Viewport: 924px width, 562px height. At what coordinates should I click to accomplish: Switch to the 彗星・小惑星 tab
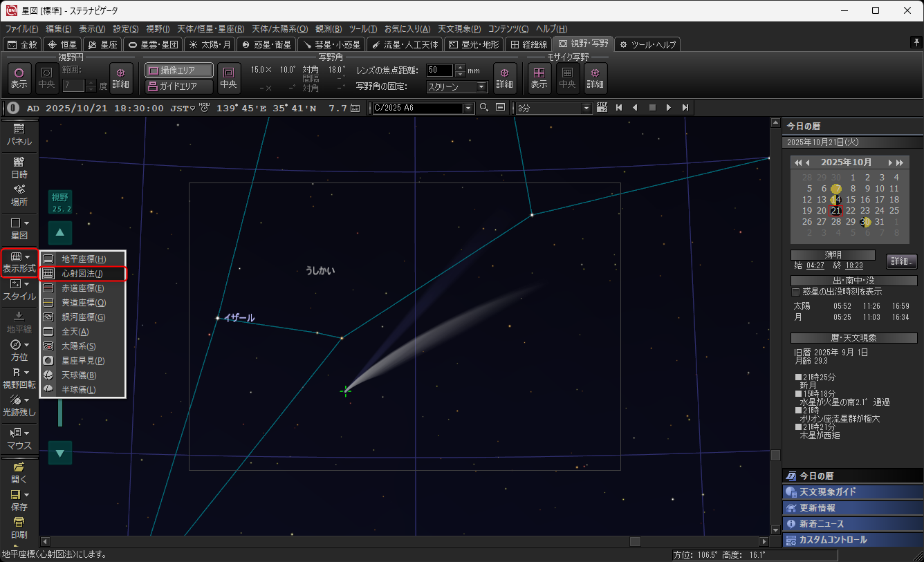(329, 44)
